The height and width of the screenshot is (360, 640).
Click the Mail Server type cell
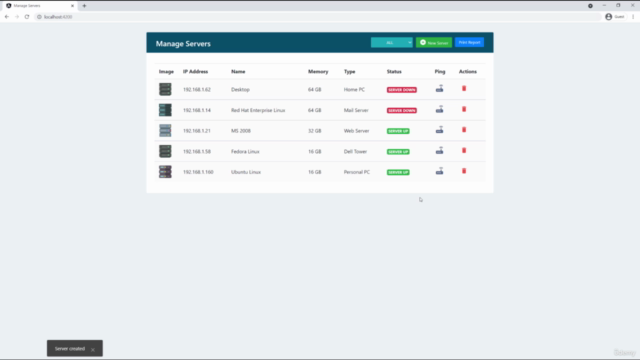(x=356, y=110)
